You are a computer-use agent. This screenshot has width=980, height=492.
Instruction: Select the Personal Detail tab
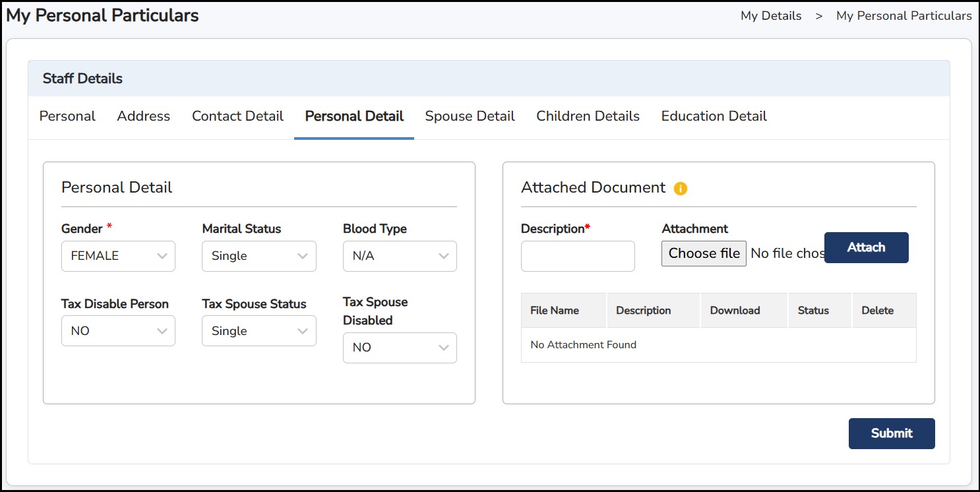354,117
